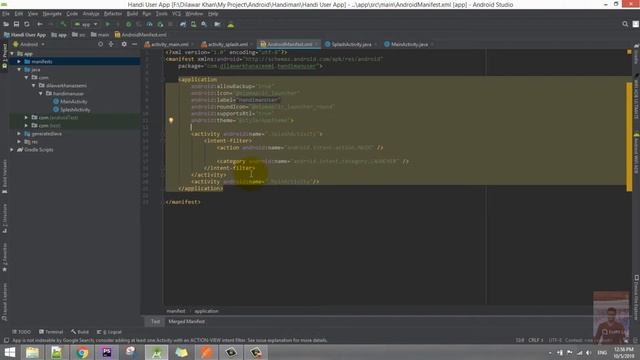The width and height of the screenshot is (640, 360).
Task: Open the Build tool window
Action: (80, 332)
